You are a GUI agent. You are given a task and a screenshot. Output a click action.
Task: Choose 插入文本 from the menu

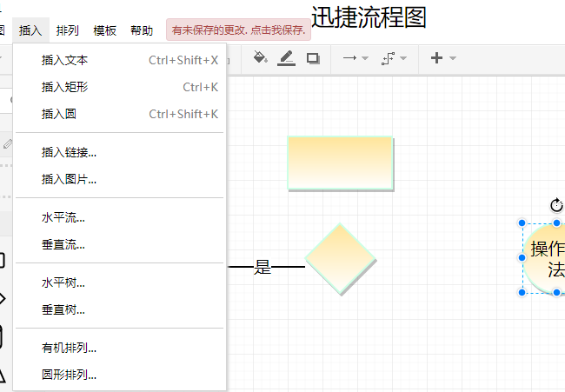pos(120,60)
